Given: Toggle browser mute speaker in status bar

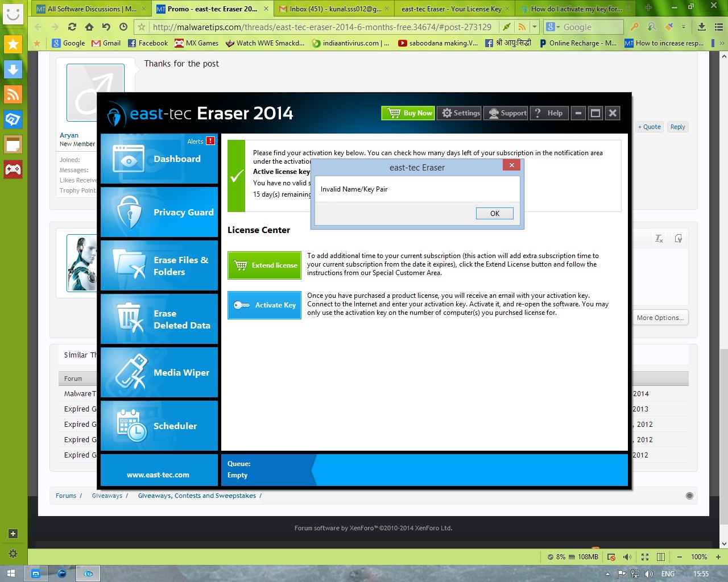Looking at the screenshot, I should (627, 557).
